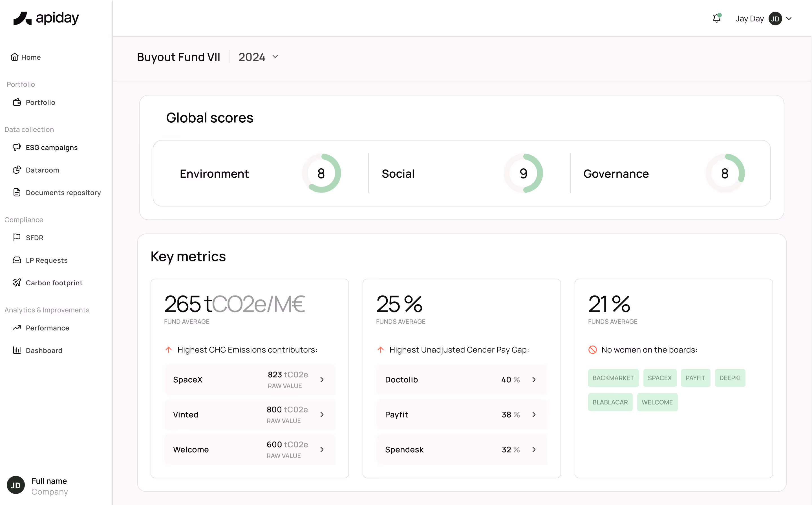This screenshot has height=505, width=812.
Task: Click the Documents repository file icon
Action: [17, 192]
